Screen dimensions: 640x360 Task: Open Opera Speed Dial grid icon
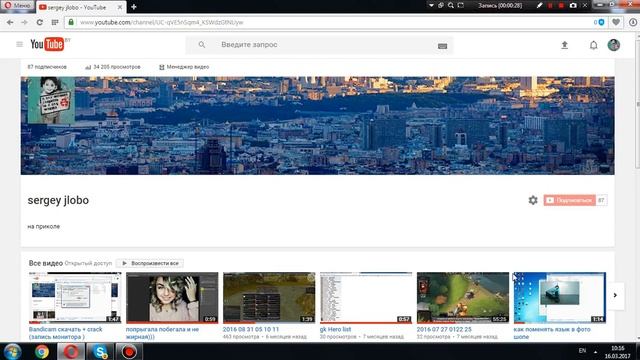(x=55, y=22)
